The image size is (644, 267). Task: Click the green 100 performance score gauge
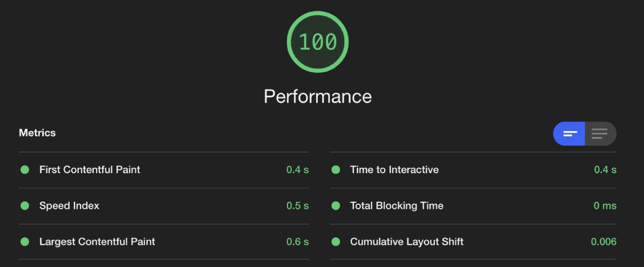(x=318, y=42)
